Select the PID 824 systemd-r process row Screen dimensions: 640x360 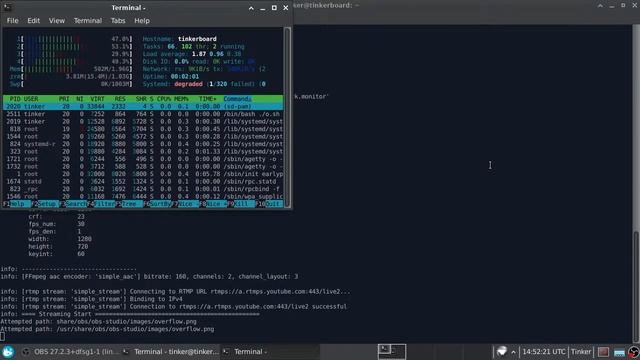click(x=143, y=144)
